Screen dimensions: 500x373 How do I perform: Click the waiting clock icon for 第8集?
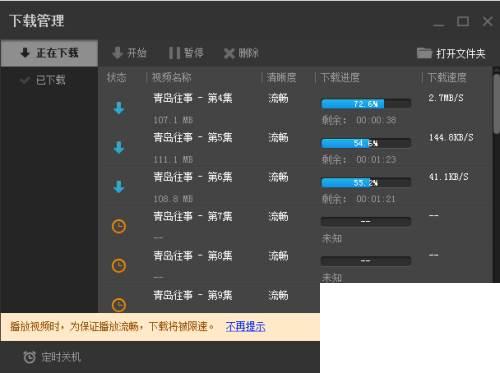(119, 266)
